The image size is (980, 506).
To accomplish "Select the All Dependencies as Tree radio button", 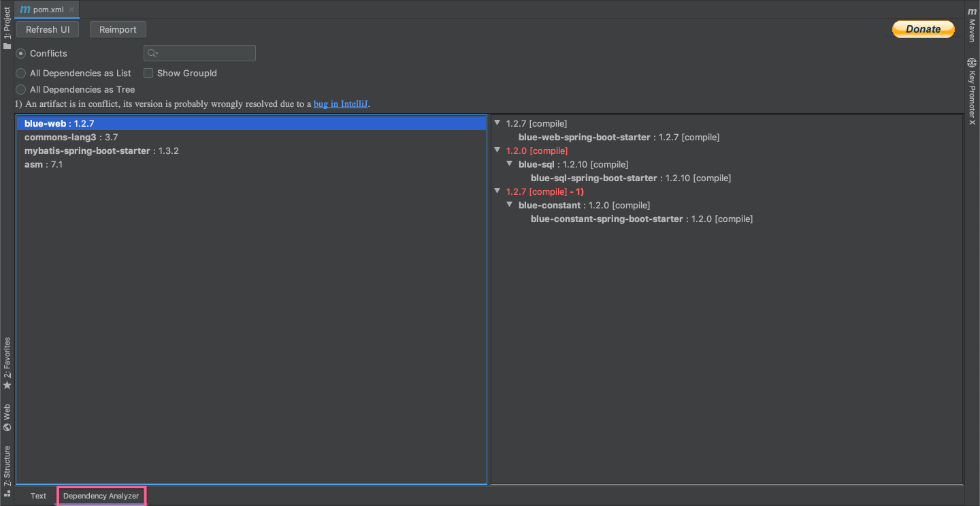I will pyautogui.click(x=20, y=89).
